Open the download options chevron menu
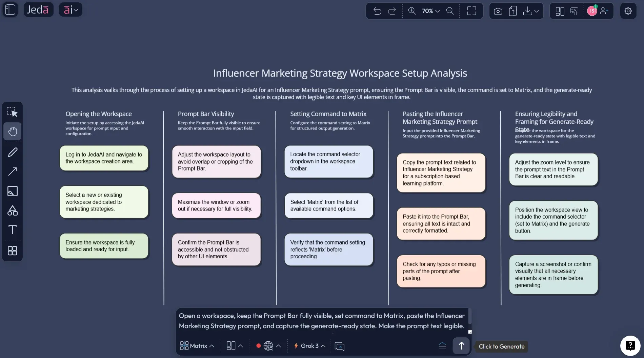Image resolution: width=644 pixels, height=358 pixels. pos(537,11)
